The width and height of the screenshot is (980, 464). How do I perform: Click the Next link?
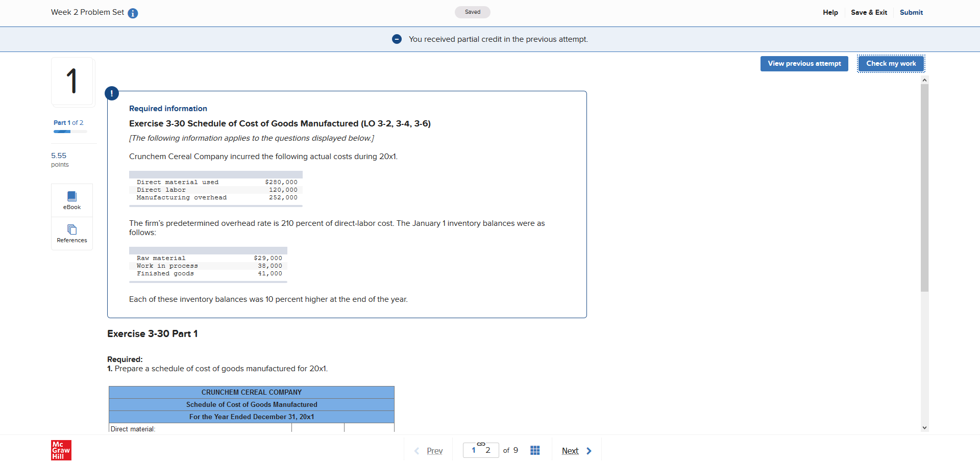point(570,451)
